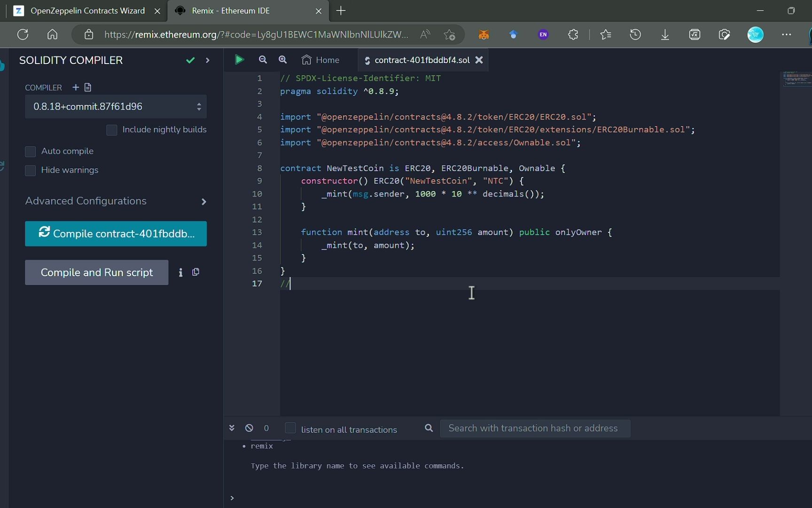This screenshot has height=508, width=812.
Task: Zoom in the editor font
Action: pos(282,60)
